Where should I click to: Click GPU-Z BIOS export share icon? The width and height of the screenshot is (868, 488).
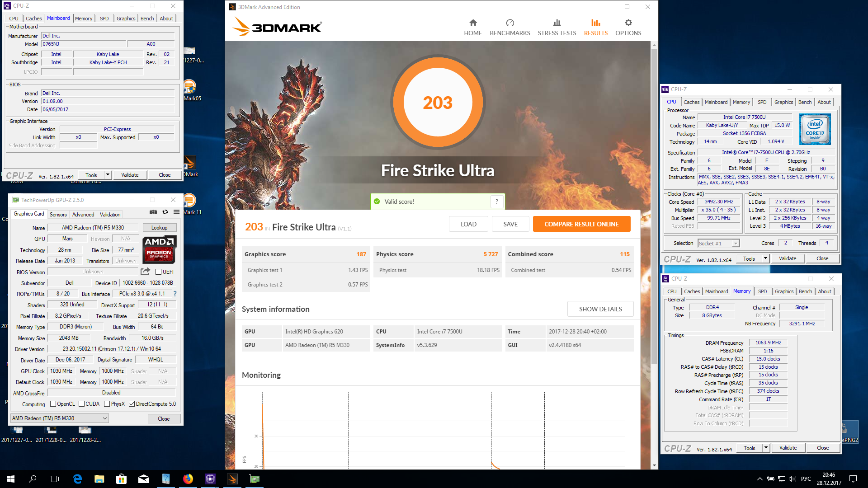pyautogui.click(x=145, y=272)
